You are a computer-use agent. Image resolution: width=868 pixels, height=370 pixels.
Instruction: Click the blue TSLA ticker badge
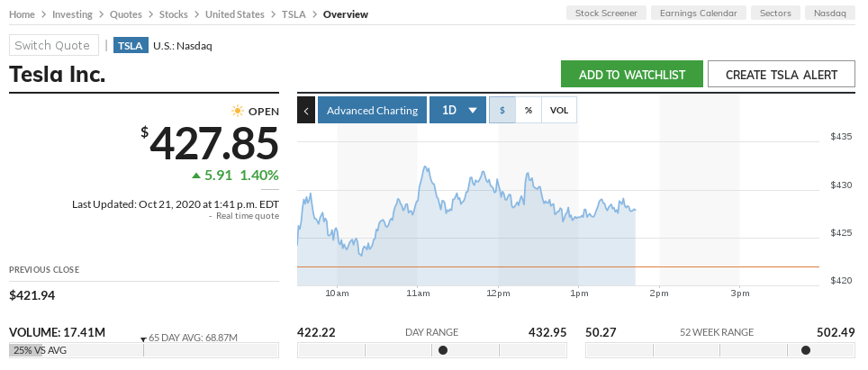tap(131, 45)
